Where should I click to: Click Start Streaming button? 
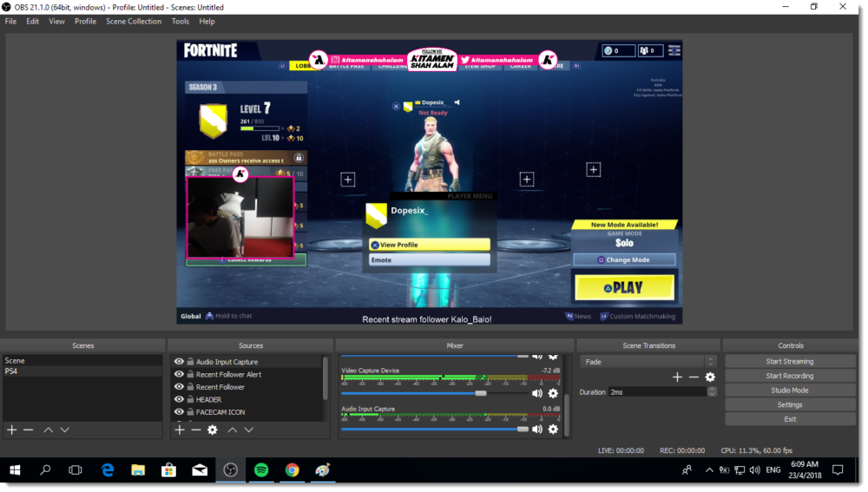790,361
